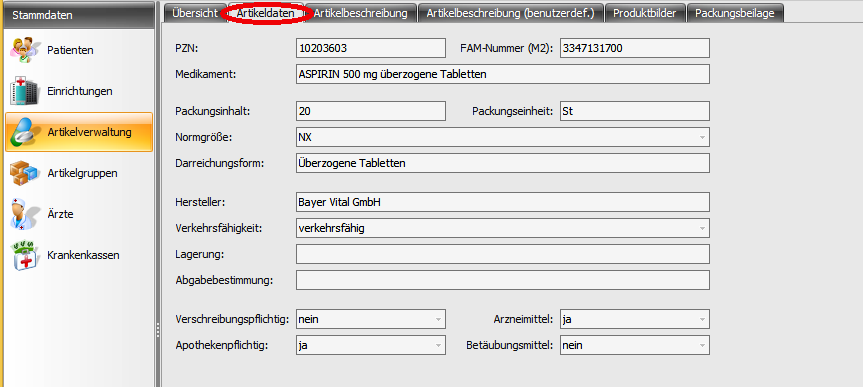Click the Medikament field
The width and height of the screenshot is (863, 387).
(x=502, y=74)
